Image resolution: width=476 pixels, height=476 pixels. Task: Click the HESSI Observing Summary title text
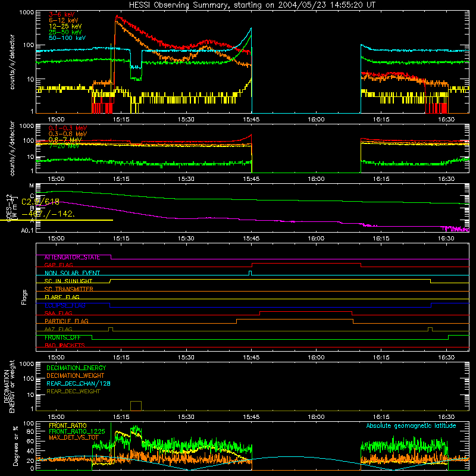click(x=252, y=5)
